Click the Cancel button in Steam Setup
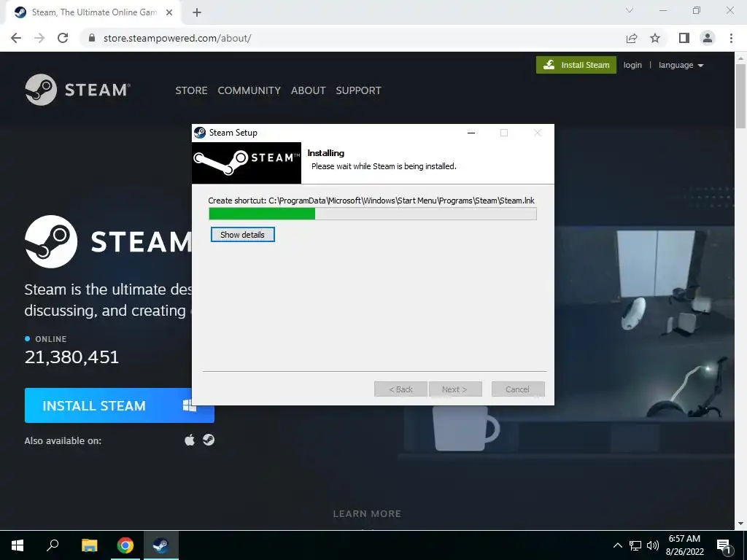 [x=518, y=389]
